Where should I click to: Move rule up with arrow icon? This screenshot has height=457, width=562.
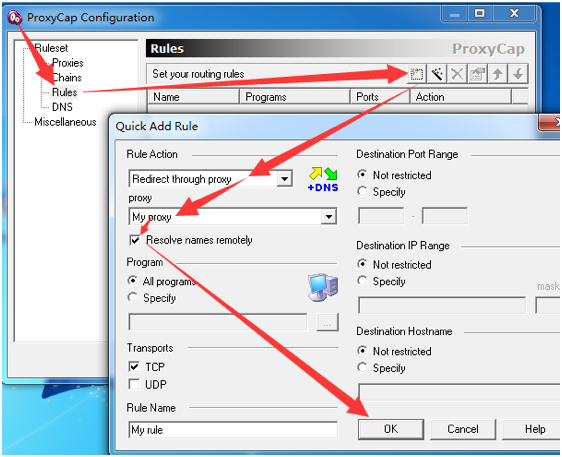(x=497, y=74)
